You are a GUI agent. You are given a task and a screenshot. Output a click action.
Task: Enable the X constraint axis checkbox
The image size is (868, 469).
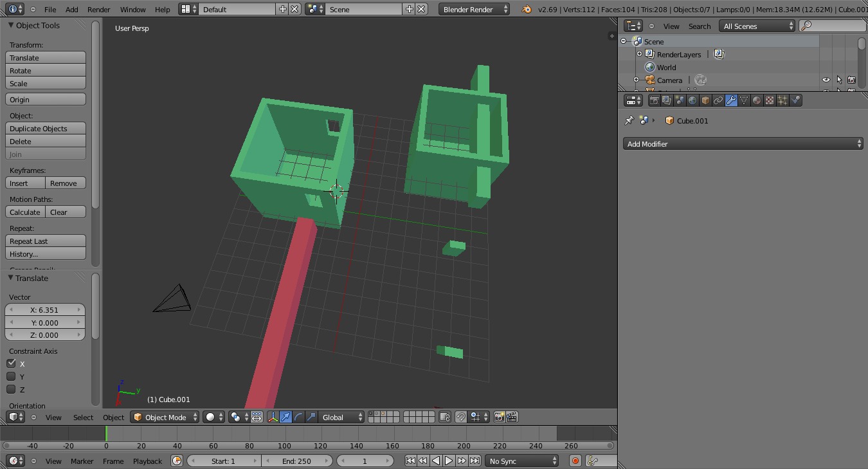pos(11,363)
